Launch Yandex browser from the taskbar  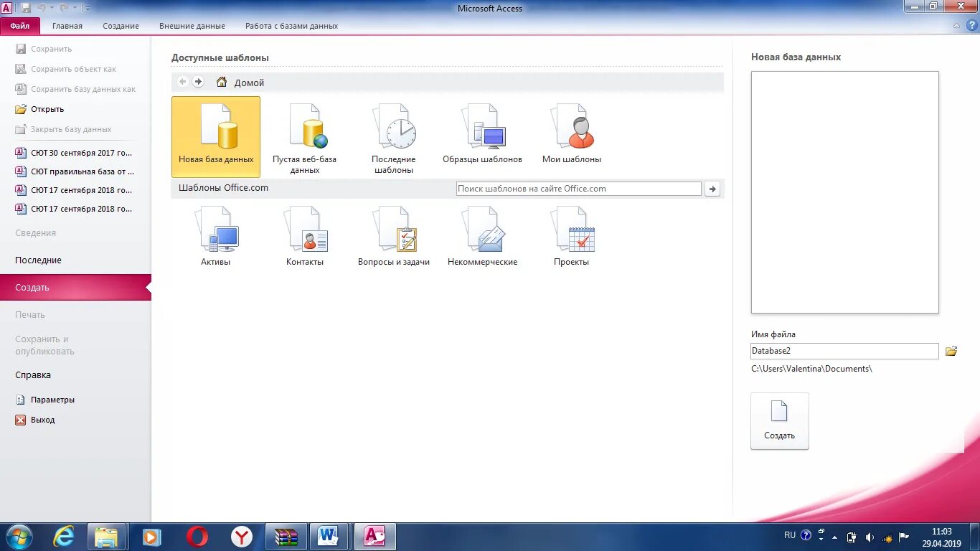[x=242, y=537]
